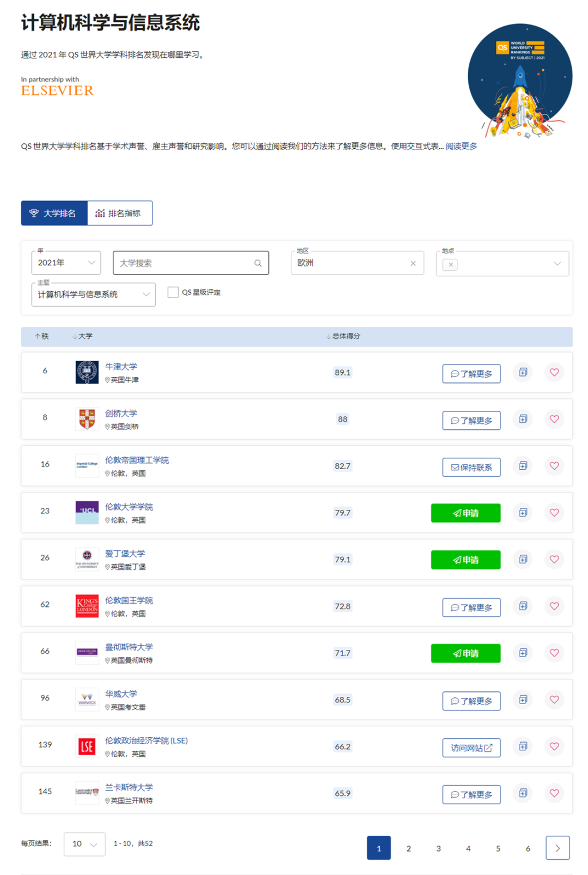Go to results page 5

498,848
